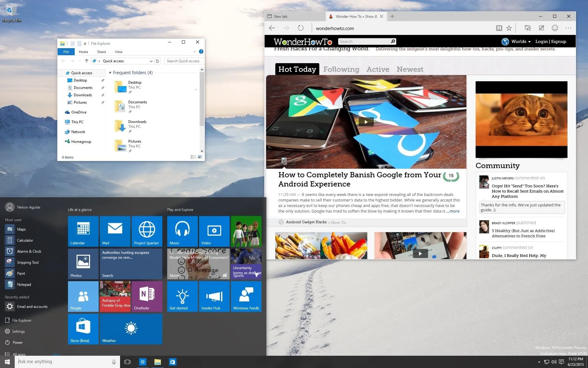The width and height of the screenshot is (588, 368).
Task: Open the People tile
Action: click(83, 296)
